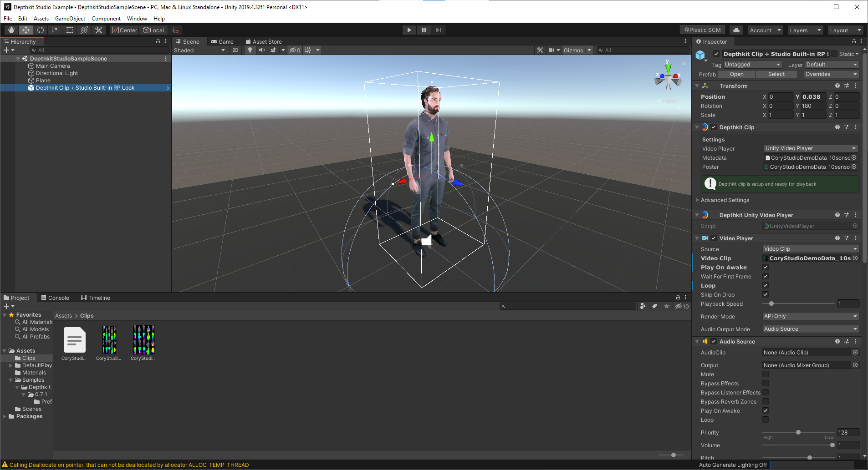
Task: Toggle Center pivot mode
Action: [x=125, y=30]
